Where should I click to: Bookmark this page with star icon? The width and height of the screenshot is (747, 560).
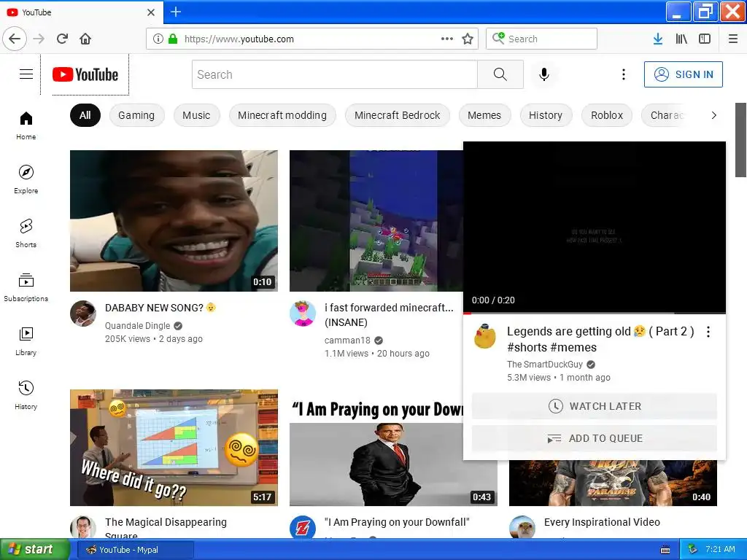point(468,39)
